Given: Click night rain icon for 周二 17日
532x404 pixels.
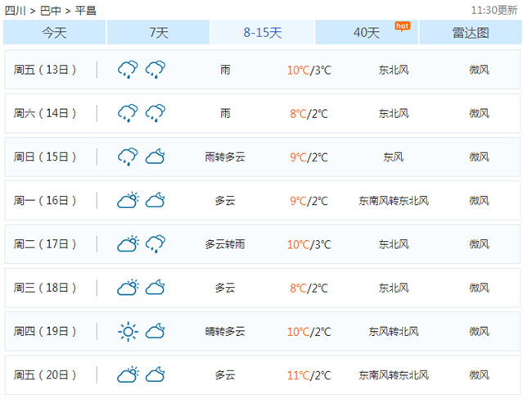Looking at the screenshot, I should pos(156,244).
